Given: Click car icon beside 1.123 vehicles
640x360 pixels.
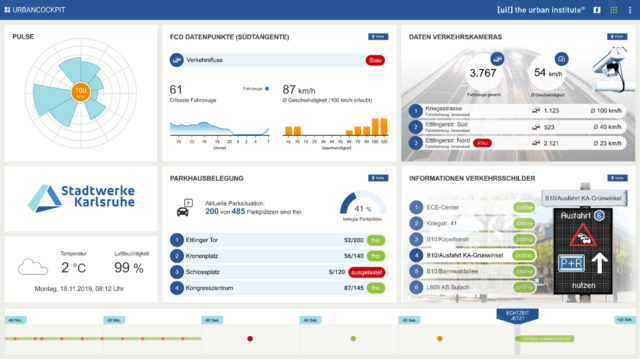Looking at the screenshot, I should pyautogui.click(x=536, y=111).
